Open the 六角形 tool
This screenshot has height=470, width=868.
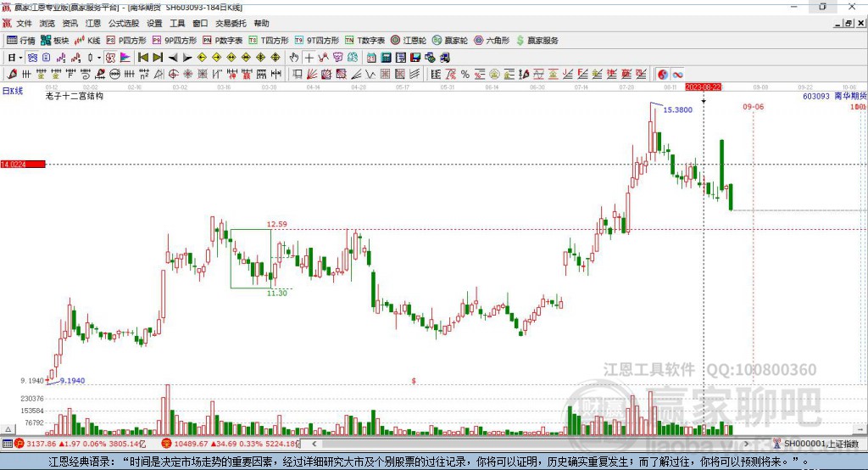492,41
